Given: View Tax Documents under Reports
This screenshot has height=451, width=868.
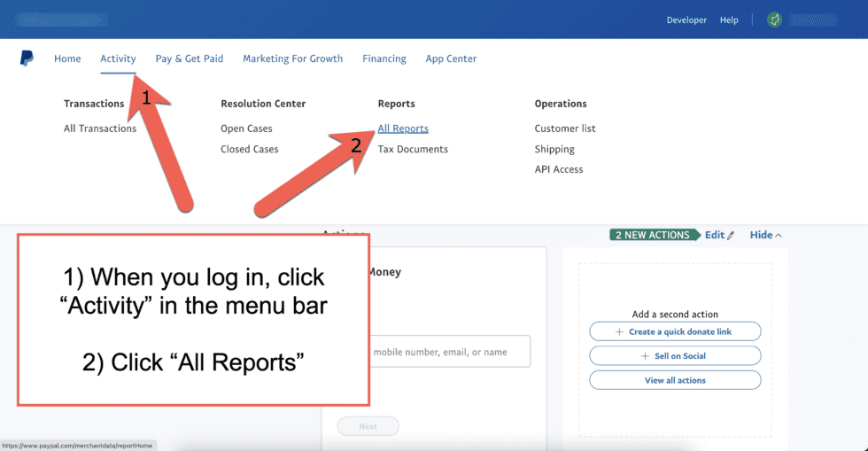Looking at the screenshot, I should click(x=413, y=149).
